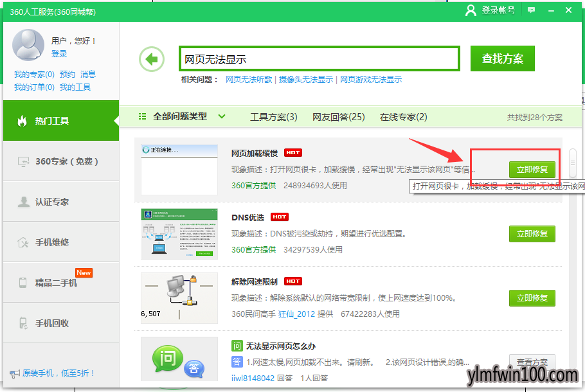Click HOT badge next to DNS优选
The height and width of the screenshot is (392, 585).
pyautogui.click(x=280, y=217)
